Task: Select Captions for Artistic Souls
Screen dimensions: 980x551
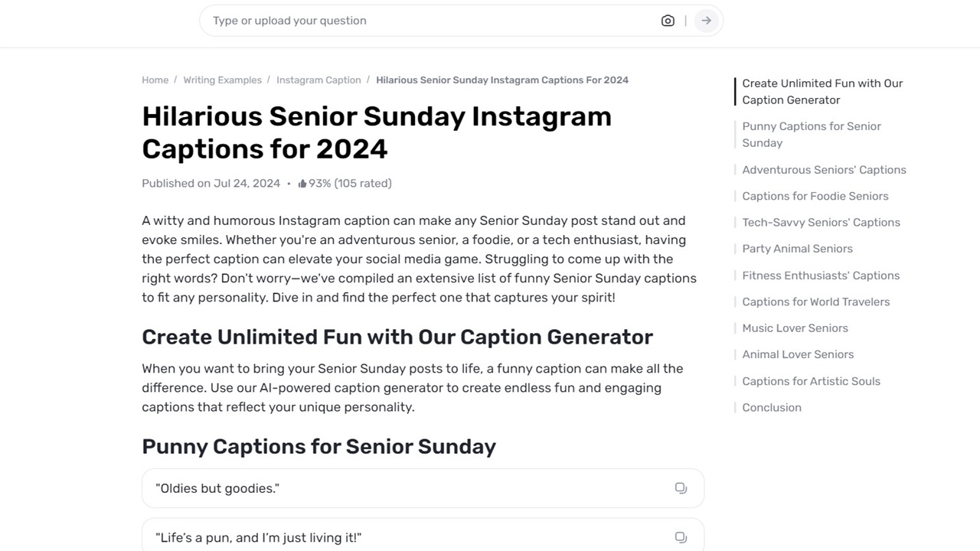Action: click(811, 380)
